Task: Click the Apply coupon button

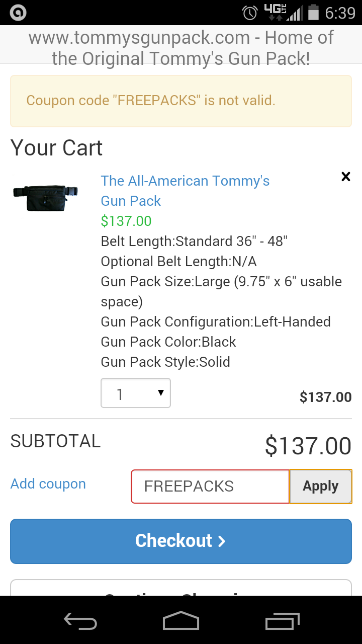Action: click(320, 486)
